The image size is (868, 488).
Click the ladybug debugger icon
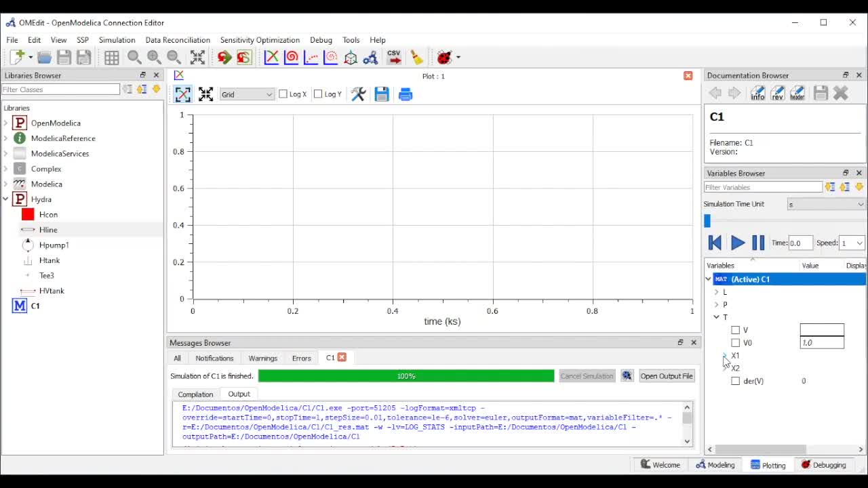pyautogui.click(x=445, y=58)
